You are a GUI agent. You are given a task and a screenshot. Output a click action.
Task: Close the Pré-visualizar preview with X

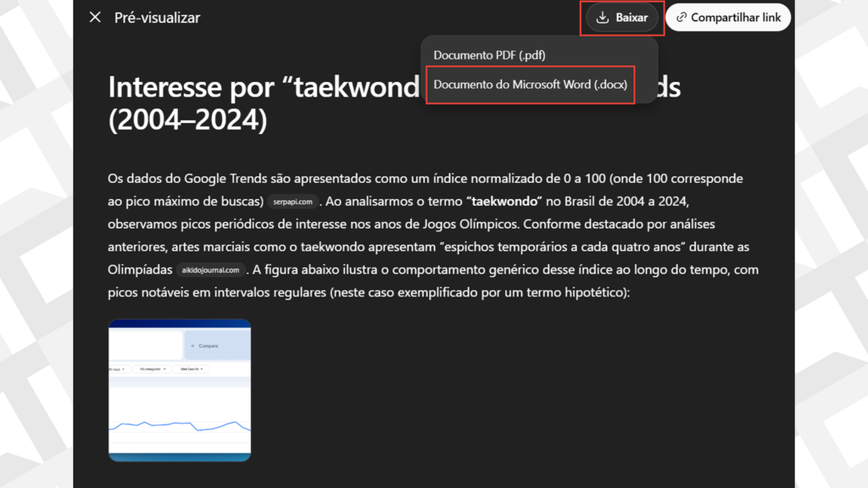tap(95, 17)
